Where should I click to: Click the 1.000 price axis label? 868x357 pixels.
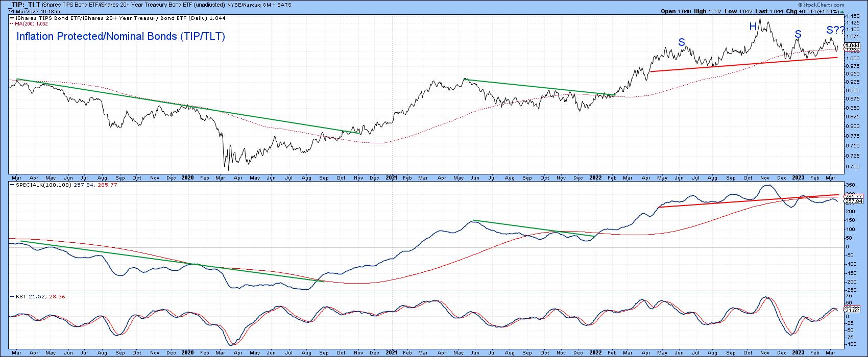point(852,59)
